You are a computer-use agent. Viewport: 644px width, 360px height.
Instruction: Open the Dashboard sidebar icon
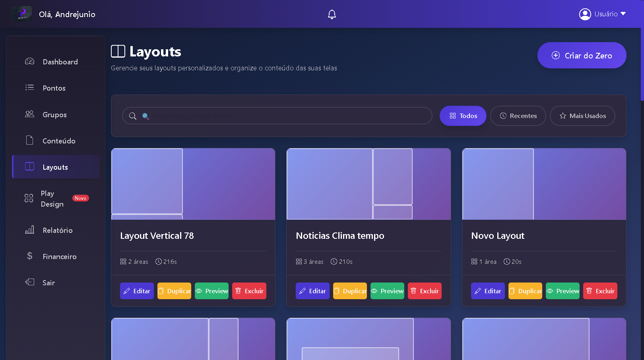[x=29, y=62]
